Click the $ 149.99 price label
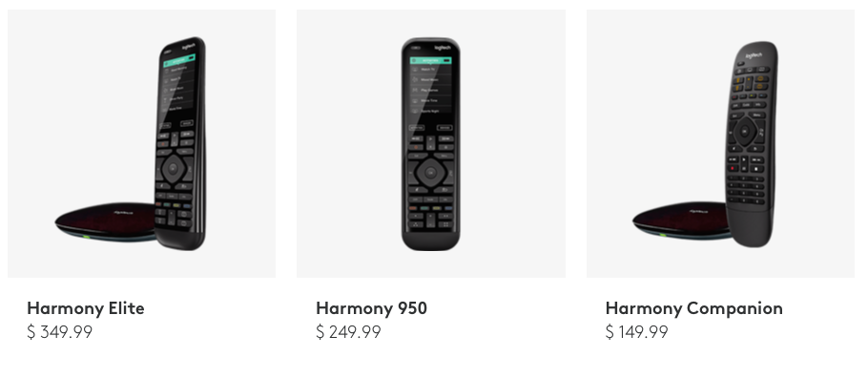The height and width of the screenshot is (378, 868). pos(636,332)
